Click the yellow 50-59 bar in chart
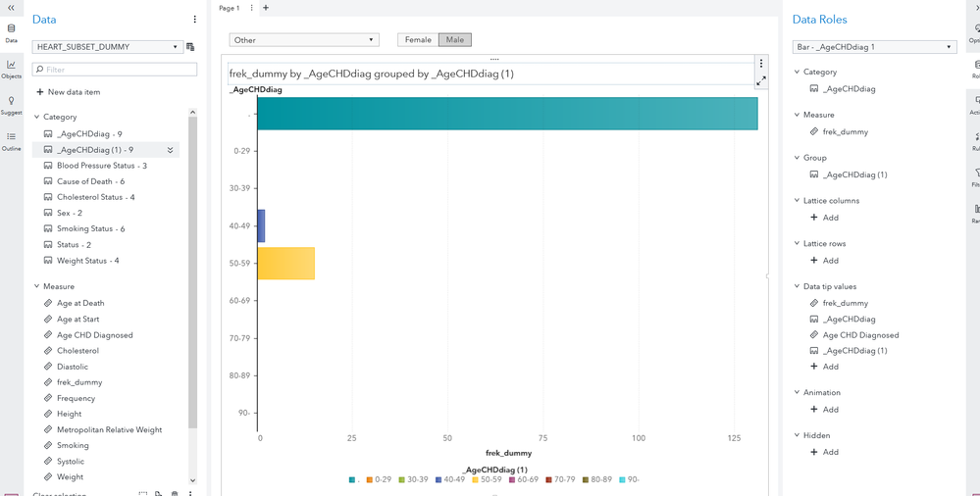Screen dimensions: 980x496 pyautogui.click(x=285, y=263)
